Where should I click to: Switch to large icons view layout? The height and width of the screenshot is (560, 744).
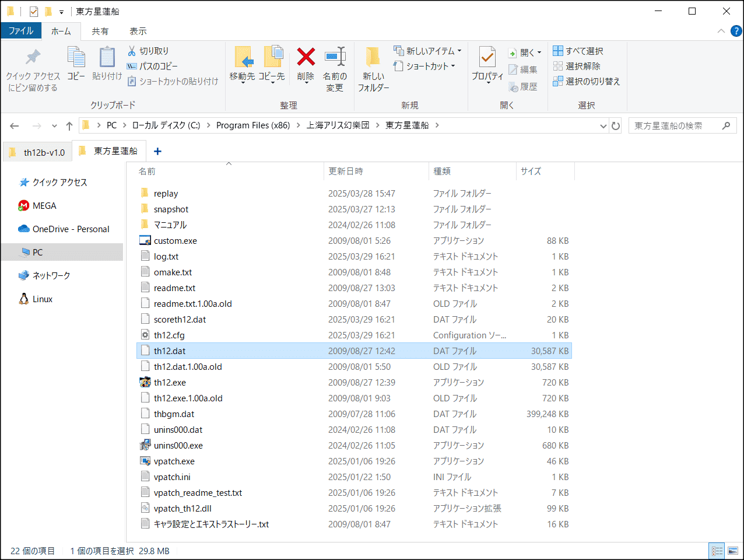point(733,551)
